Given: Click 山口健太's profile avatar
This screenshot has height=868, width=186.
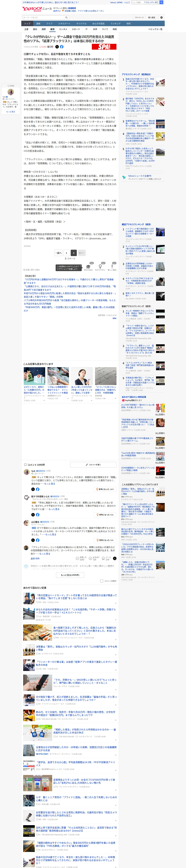Looking at the screenshot, I should click(26, 523).
